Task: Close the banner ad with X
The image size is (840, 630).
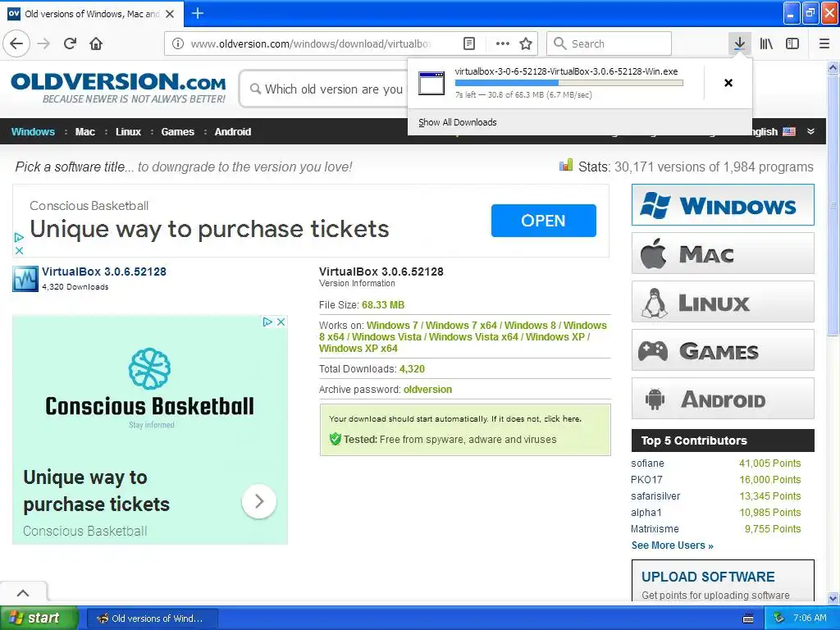Action: (19, 250)
